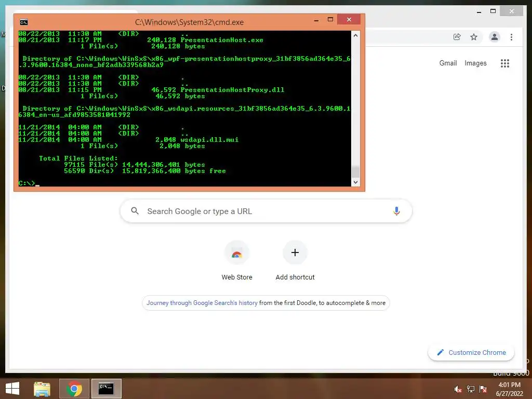Maximize the cmd.exe window
532x399 pixels.
(x=330, y=20)
